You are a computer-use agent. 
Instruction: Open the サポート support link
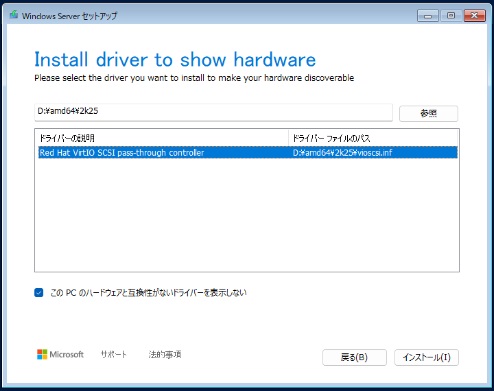point(114,354)
